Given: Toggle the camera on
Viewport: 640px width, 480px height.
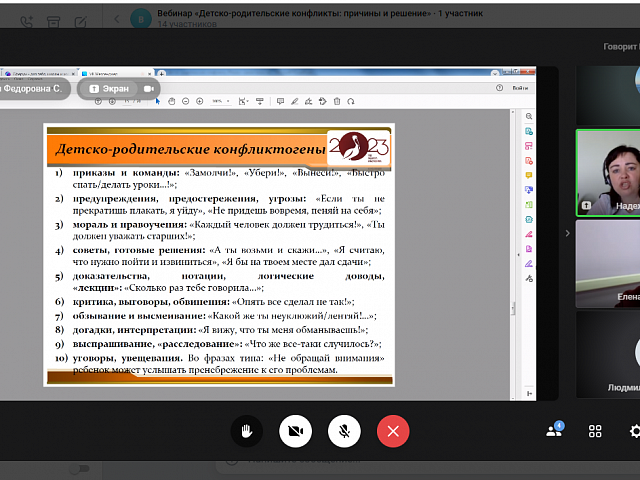Looking at the screenshot, I should click(295, 431).
